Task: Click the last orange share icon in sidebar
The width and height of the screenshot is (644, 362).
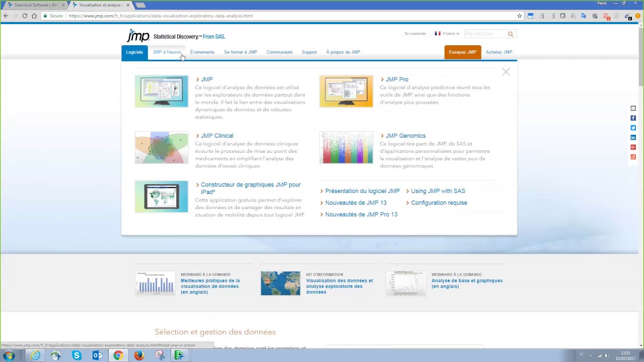Action: 633,157
